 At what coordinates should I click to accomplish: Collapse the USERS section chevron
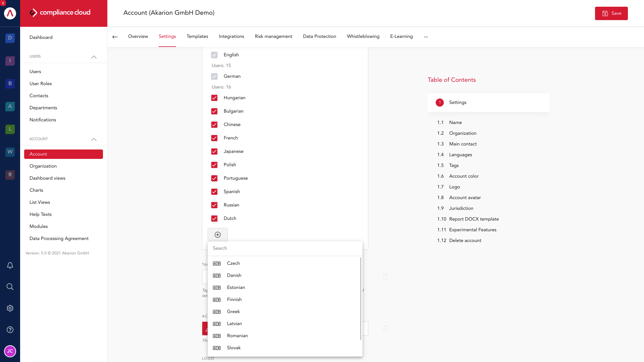pos(94,57)
